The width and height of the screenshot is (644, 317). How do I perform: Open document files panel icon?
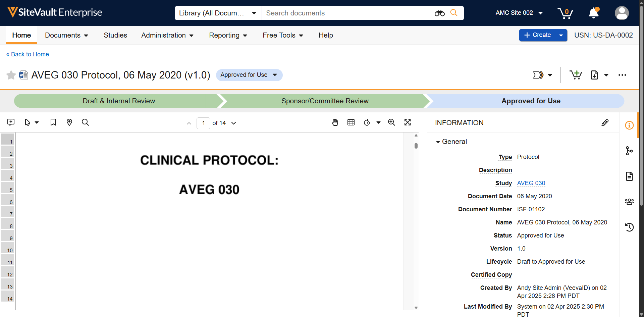pyautogui.click(x=629, y=176)
